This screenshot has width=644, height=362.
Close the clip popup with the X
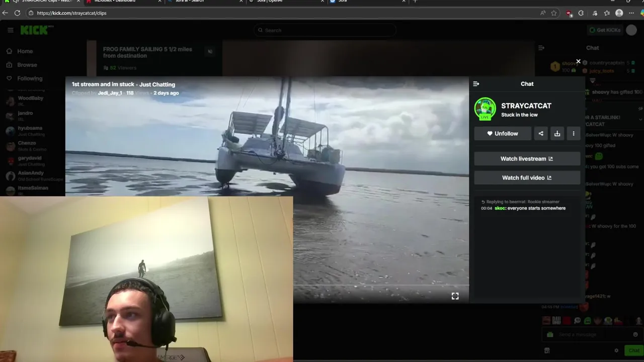click(x=578, y=61)
